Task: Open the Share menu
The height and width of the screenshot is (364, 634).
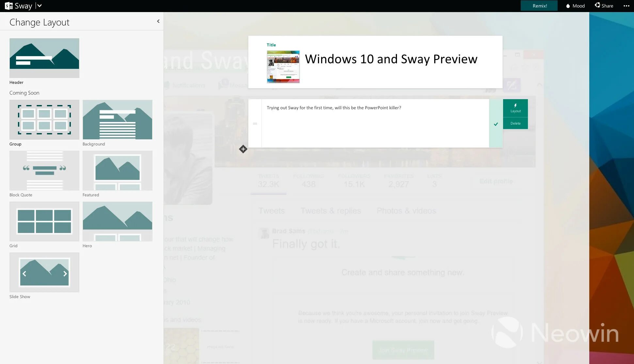Action: click(x=604, y=6)
